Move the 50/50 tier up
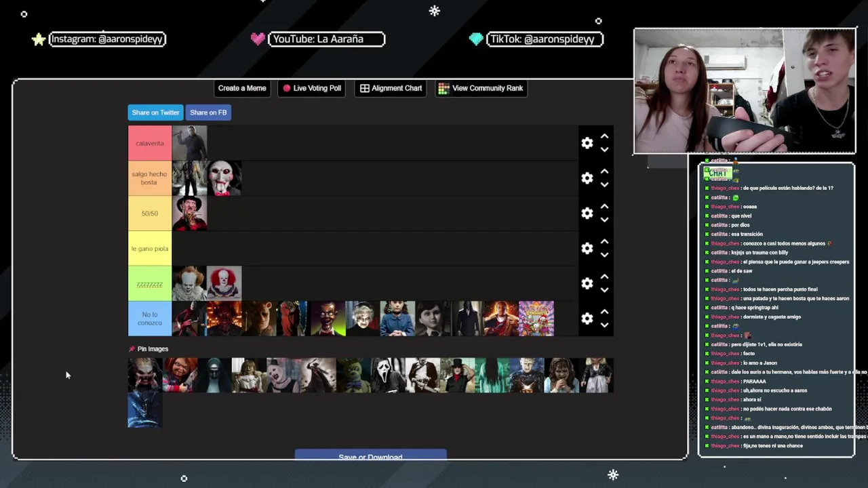Viewport: 868px width, 488px height. click(604, 207)
